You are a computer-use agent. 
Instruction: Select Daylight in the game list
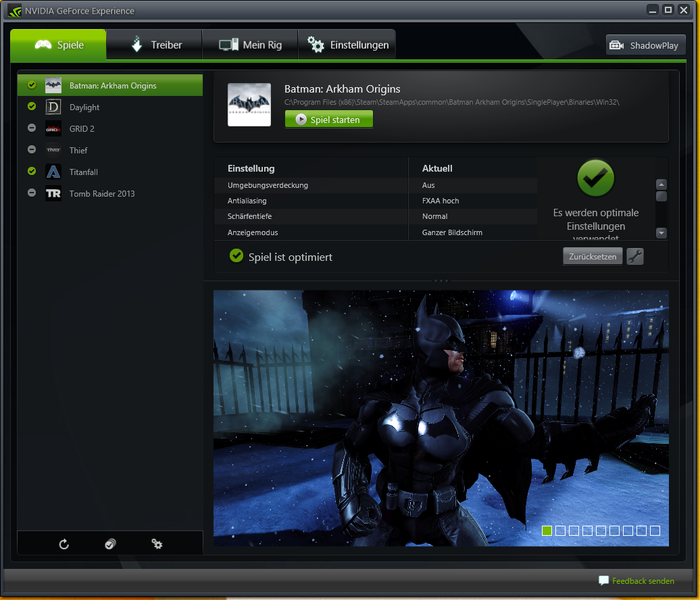pos(110,107)
